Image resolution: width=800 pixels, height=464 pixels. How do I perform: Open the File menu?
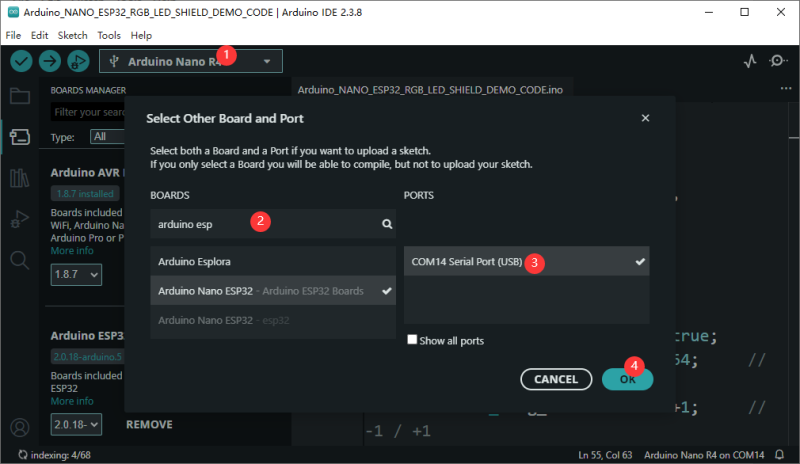(13, 35)
